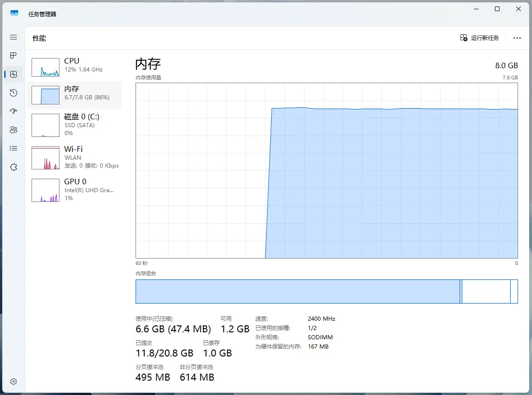The image size is (532, 395).
Task: Click the 2400 MHz speed value
Action: [321, 319]
